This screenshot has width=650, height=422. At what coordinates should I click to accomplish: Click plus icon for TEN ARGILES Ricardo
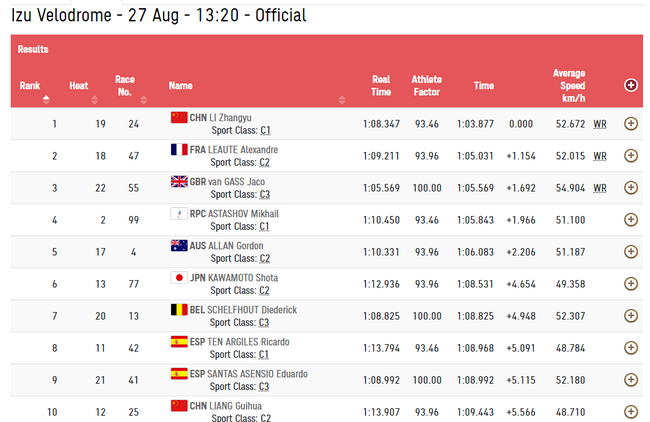631,348
